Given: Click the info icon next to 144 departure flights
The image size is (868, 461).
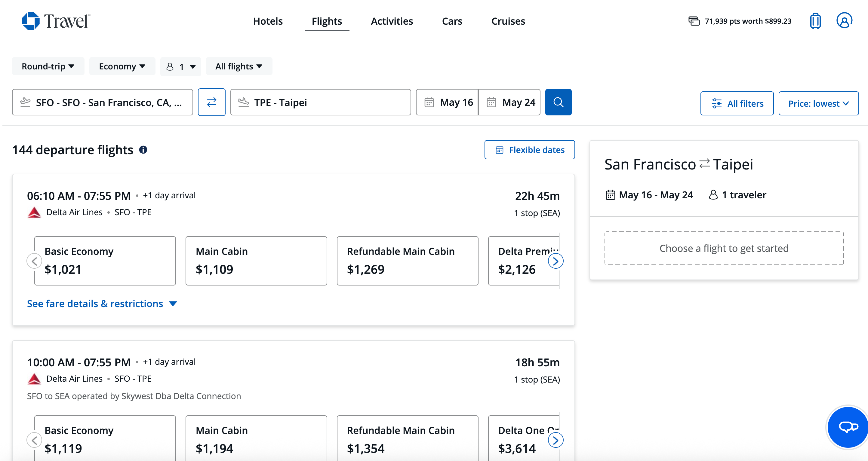Looking at the screenshot, I should [x=143, y=150].
